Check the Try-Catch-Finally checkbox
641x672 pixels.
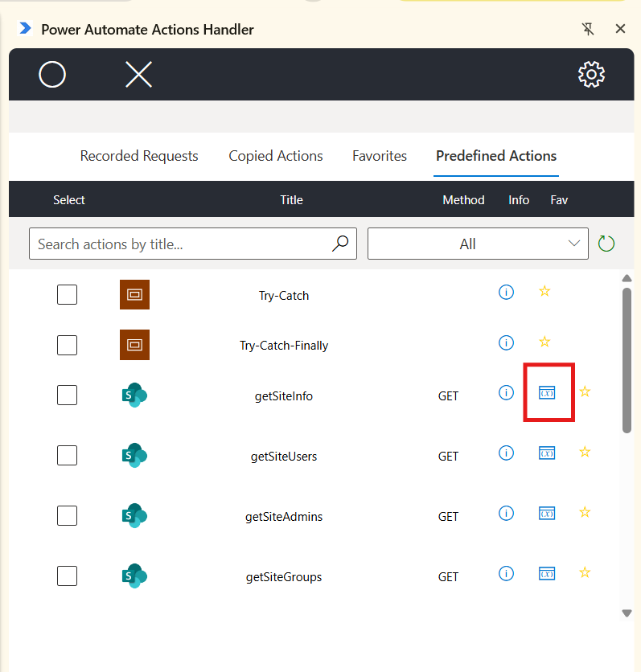pos(67,345)
